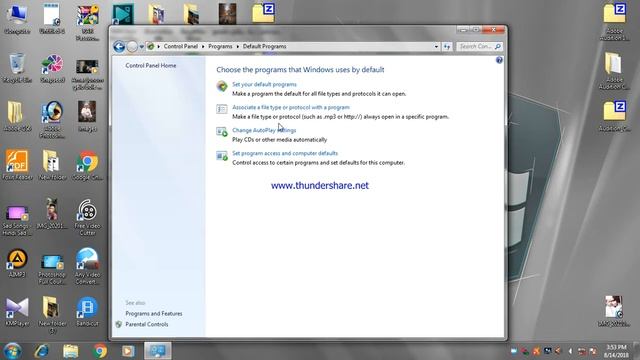
Task: Select the Any Video Converter desktop shortcut
Action: (x=87, y=266)
